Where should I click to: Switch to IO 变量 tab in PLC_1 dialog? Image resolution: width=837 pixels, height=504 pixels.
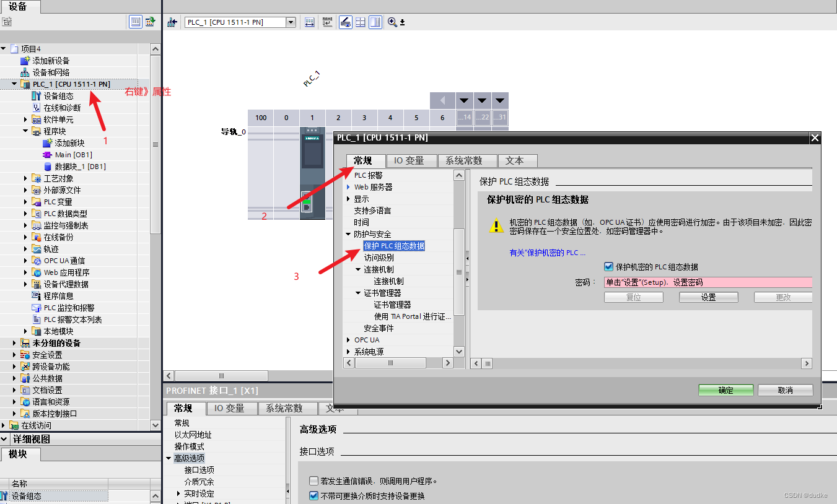pos(411,161)
